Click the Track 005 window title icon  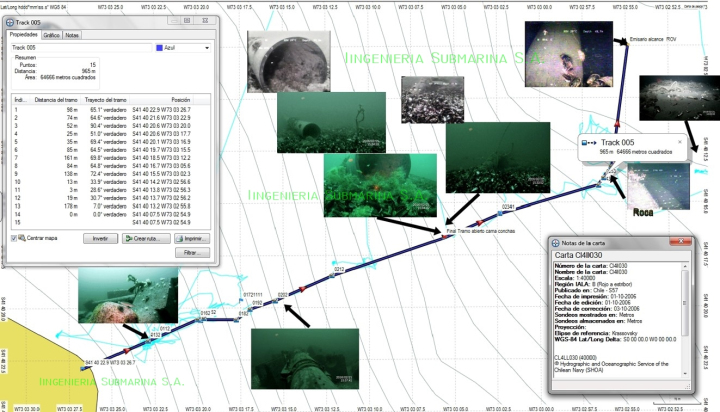coord(9,20)
